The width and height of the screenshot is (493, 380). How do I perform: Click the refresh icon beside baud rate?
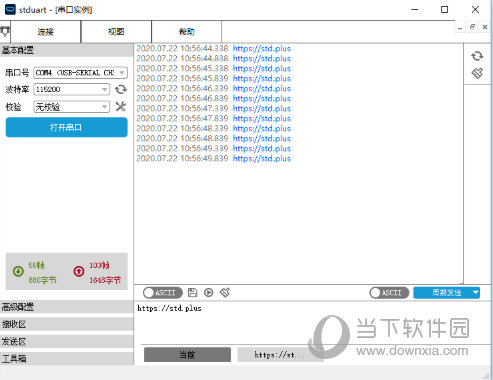(121, 89)
